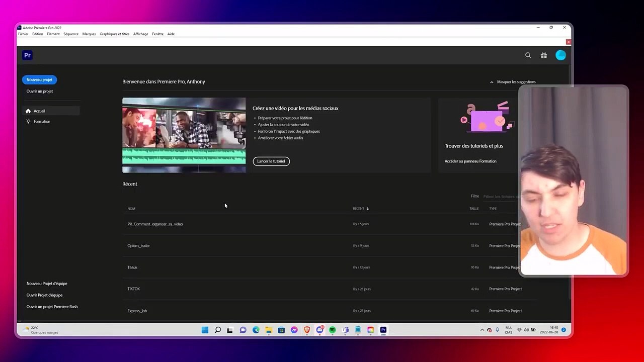Open the Graphiques et titres menu
This screenshot has width=644, height=362.
115,34
